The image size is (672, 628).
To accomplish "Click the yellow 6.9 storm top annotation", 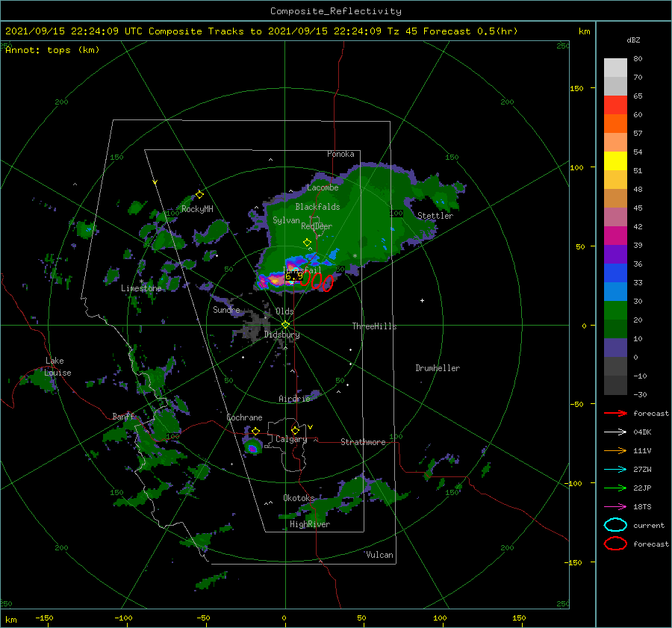I will click(x=294, y=276).
